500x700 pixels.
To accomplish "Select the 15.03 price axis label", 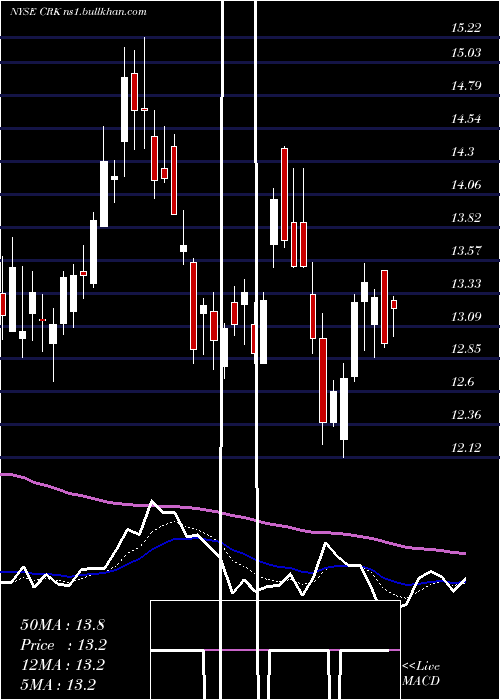I will [466, 53].
